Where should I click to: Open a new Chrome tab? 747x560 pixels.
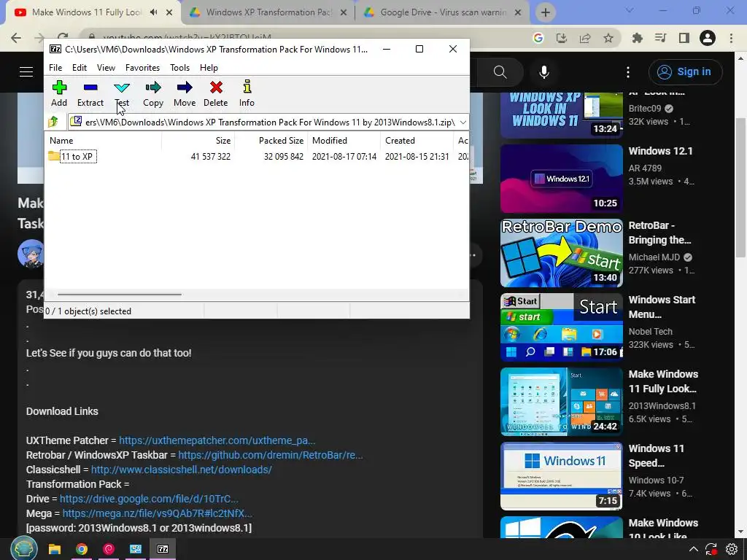(x=546, y=12)
